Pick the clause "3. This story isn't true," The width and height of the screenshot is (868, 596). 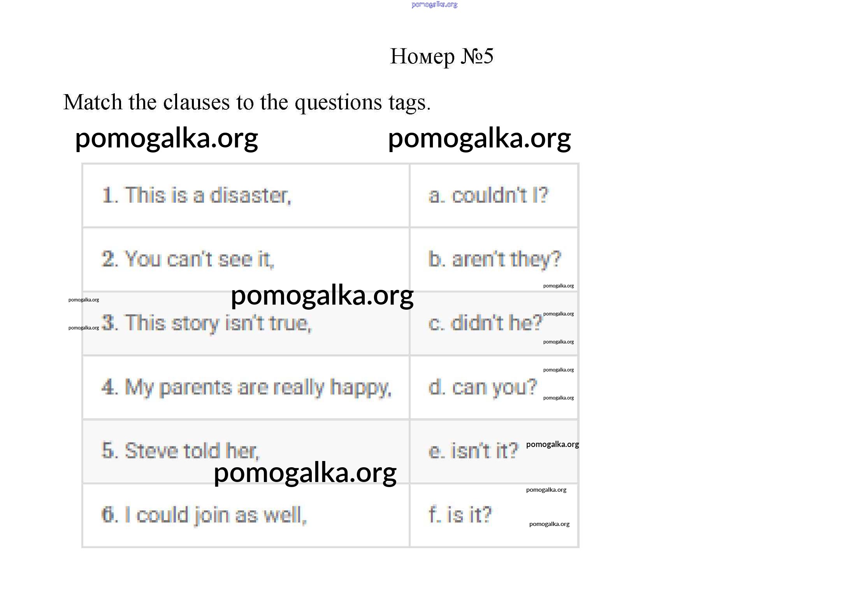pos(207,323)
